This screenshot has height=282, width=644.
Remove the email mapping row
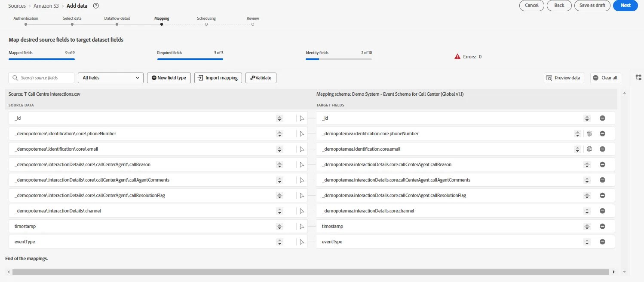602,149
